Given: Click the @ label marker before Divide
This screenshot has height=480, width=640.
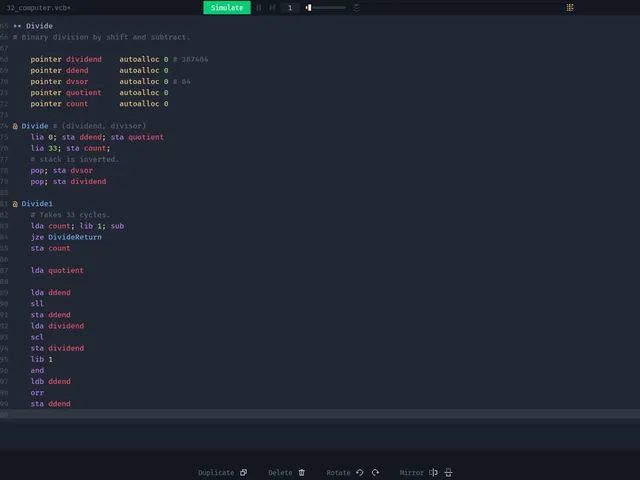Looking at the screenshot, I should (x=15, y=126).
